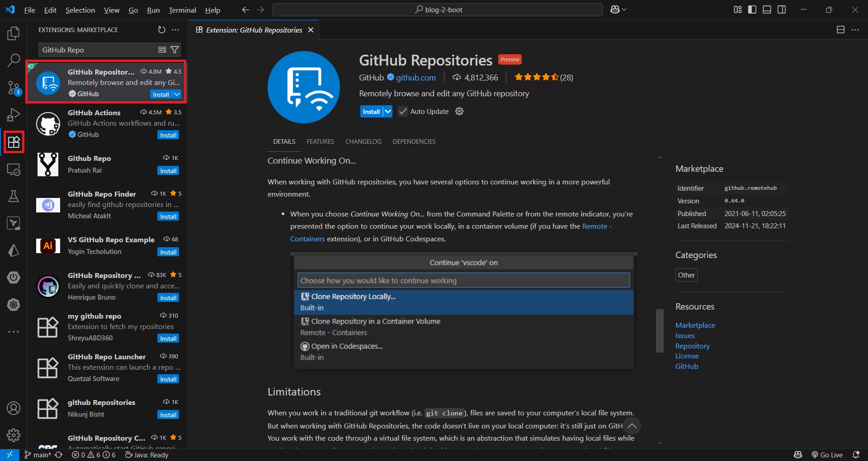Install VS GitHub Repo Example extension
The height and width of the screenshot is (461, 868).
click(x=168, y=252)
